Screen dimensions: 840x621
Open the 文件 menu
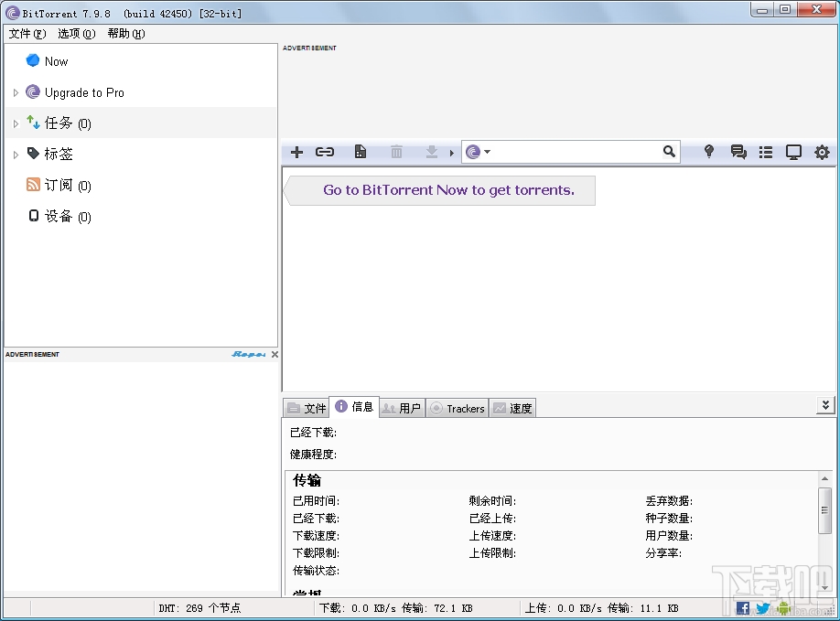pos(27,34)
